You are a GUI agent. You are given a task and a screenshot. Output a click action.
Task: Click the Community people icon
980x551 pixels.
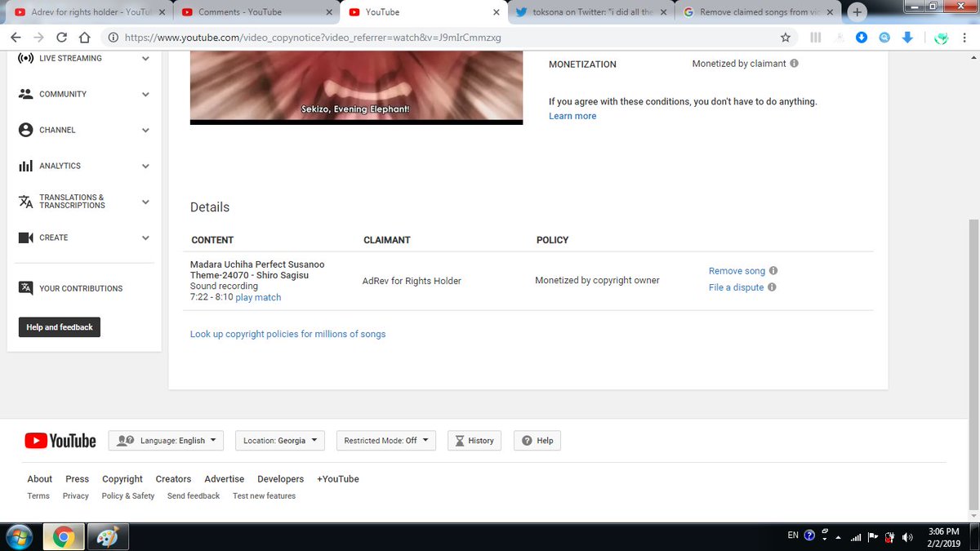click(x=25, y=94)
